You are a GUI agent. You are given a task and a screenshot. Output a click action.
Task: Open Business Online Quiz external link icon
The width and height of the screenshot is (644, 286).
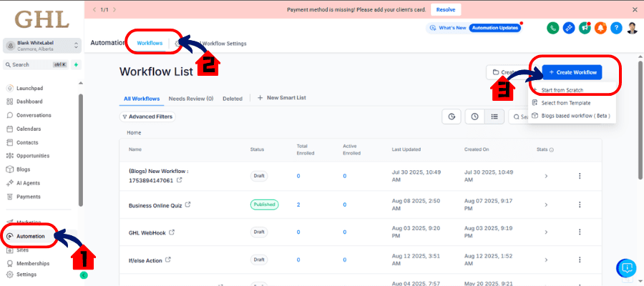click(x=187, y=204)
